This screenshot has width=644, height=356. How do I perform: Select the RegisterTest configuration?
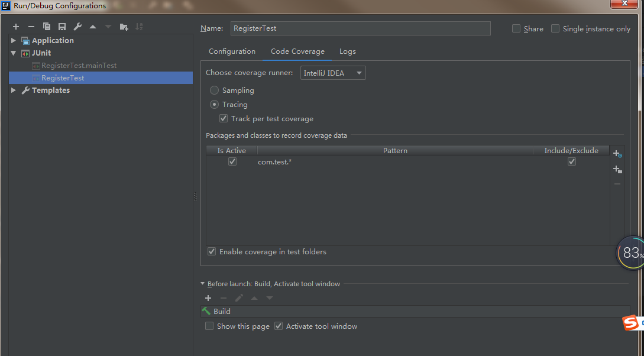[101, 78]
